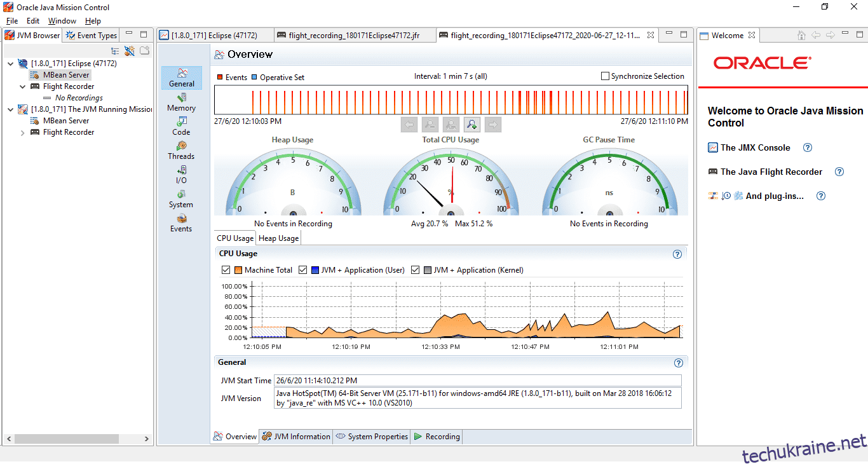Click the move range backward arrow

[409, 125]
